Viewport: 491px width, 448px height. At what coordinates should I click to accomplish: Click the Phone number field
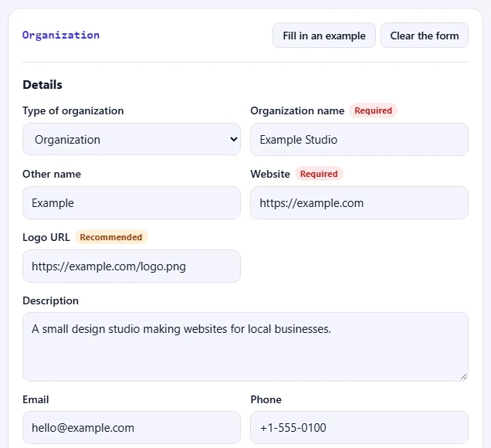pyautogui.click(x=359, y=428)
